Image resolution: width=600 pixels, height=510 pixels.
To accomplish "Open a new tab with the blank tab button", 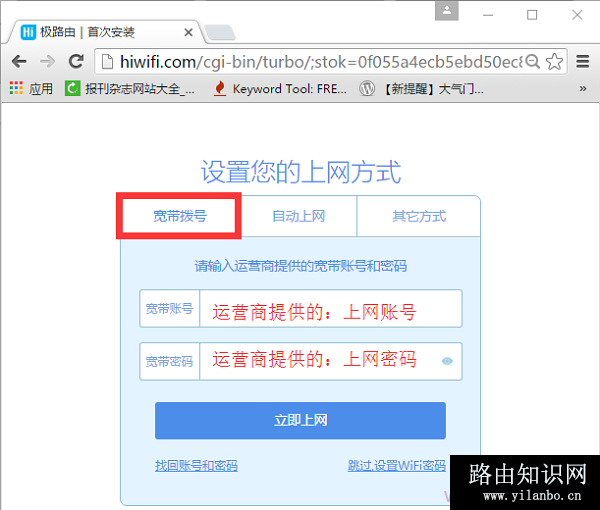I will 220,33.
